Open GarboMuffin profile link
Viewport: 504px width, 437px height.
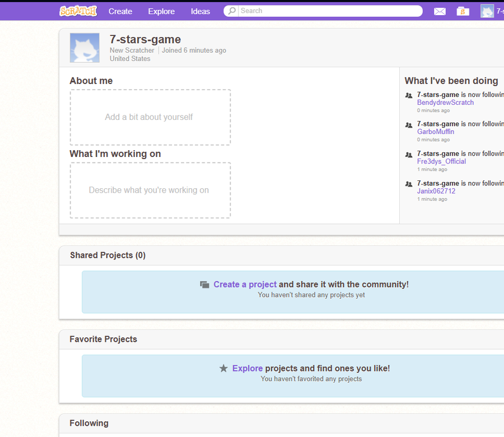pos(436,132)
